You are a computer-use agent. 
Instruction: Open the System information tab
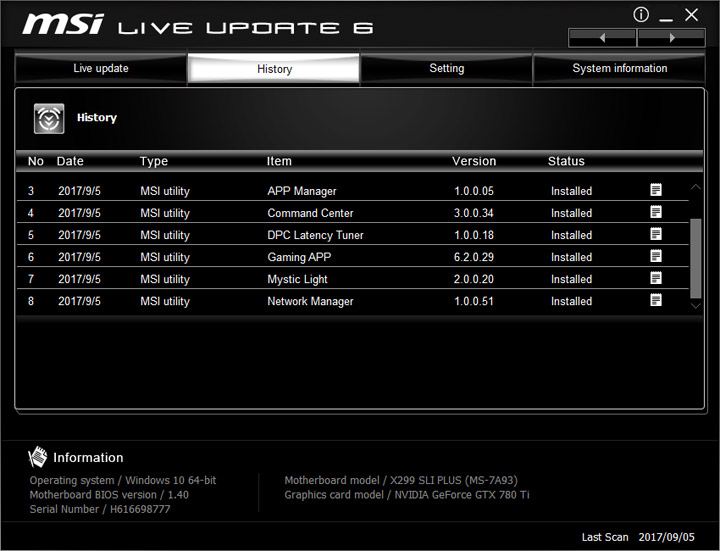click(x=619, y=68)
